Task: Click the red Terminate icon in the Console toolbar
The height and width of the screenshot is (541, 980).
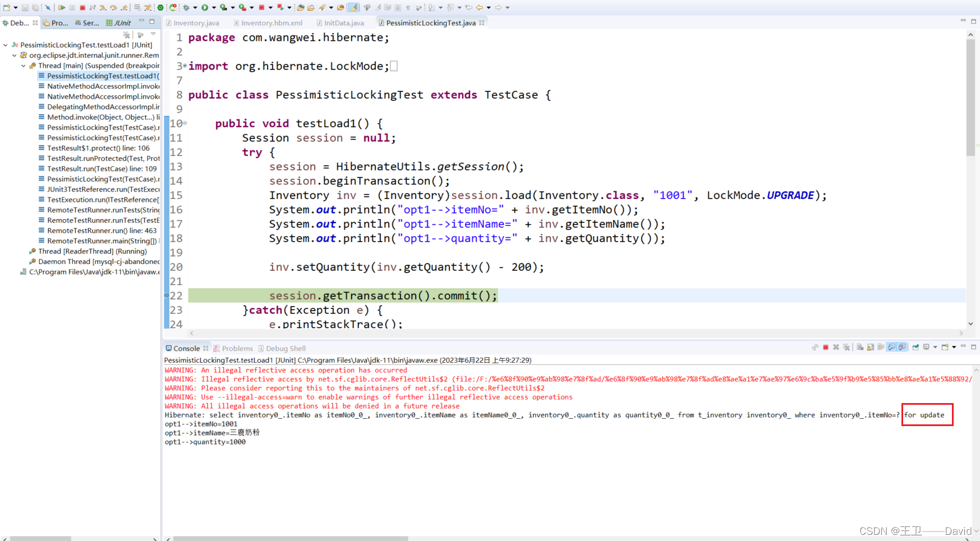Action: click(826, 347)
